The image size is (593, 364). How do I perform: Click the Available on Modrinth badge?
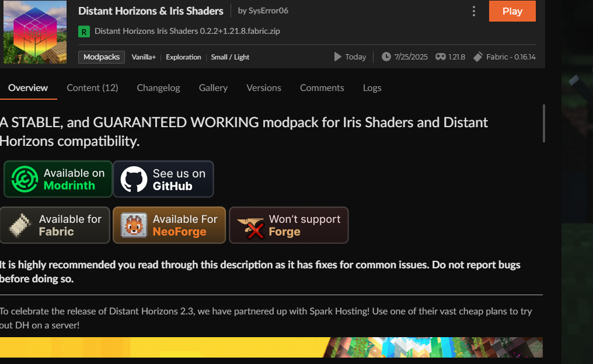click(58, 179)
